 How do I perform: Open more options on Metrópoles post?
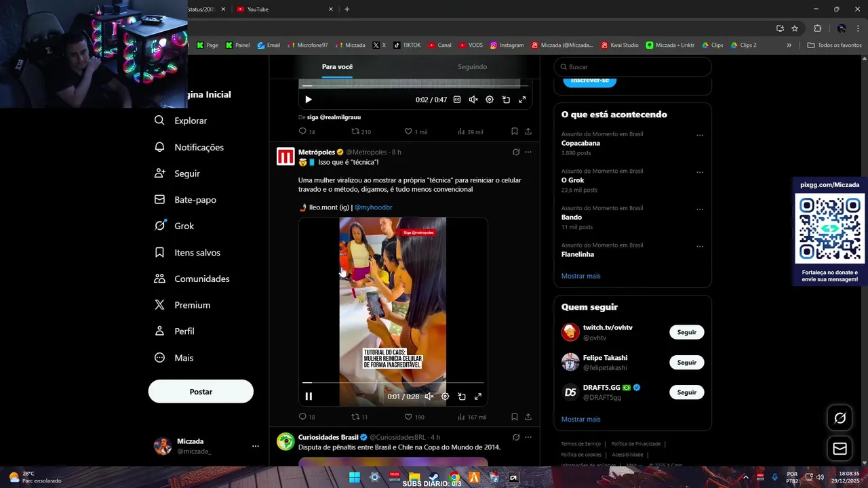pyautogui.click(x=528, y=152)
